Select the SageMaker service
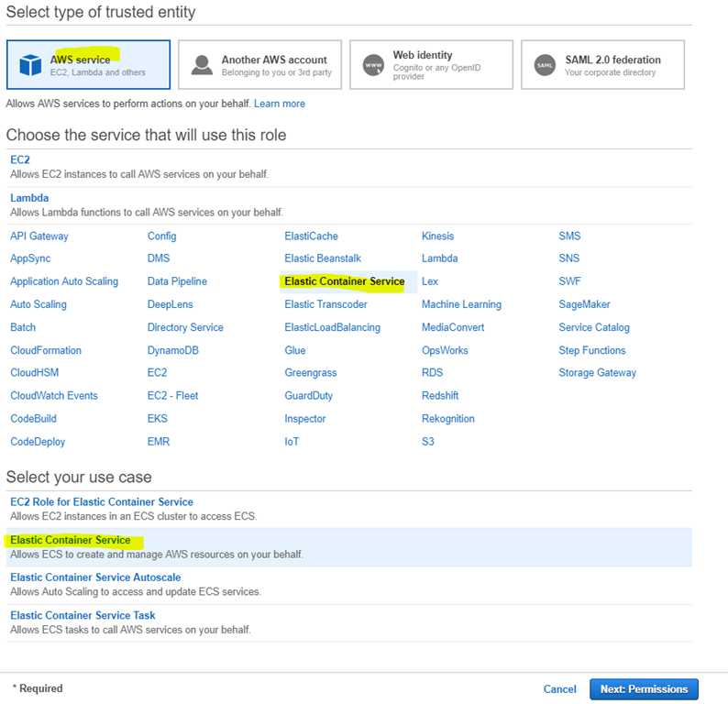 pyautogui.click(x=584, y=304)
